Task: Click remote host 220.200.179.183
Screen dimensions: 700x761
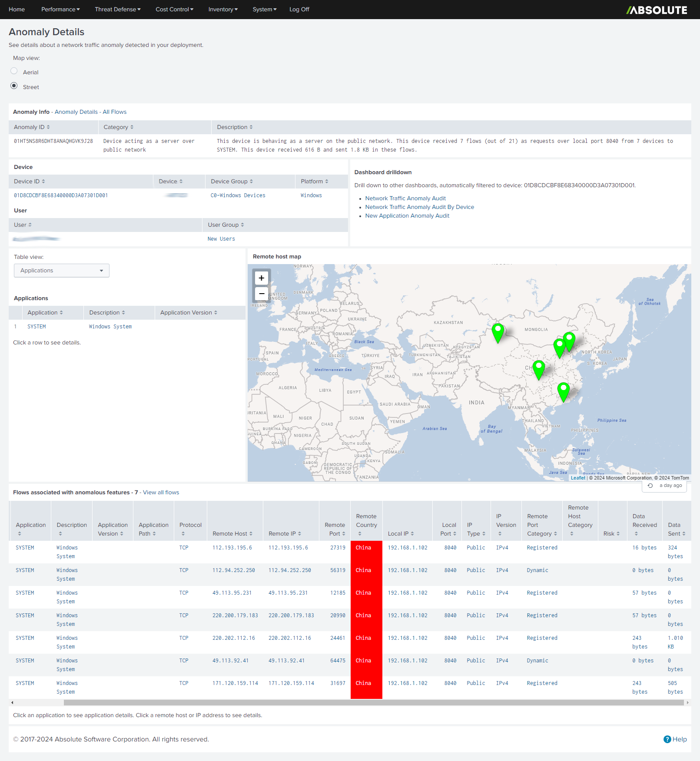Action: click(235, 615)
